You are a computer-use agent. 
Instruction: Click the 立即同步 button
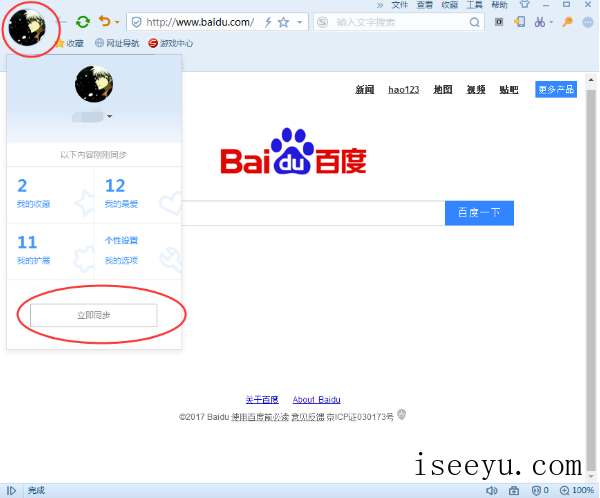(94, 315)
